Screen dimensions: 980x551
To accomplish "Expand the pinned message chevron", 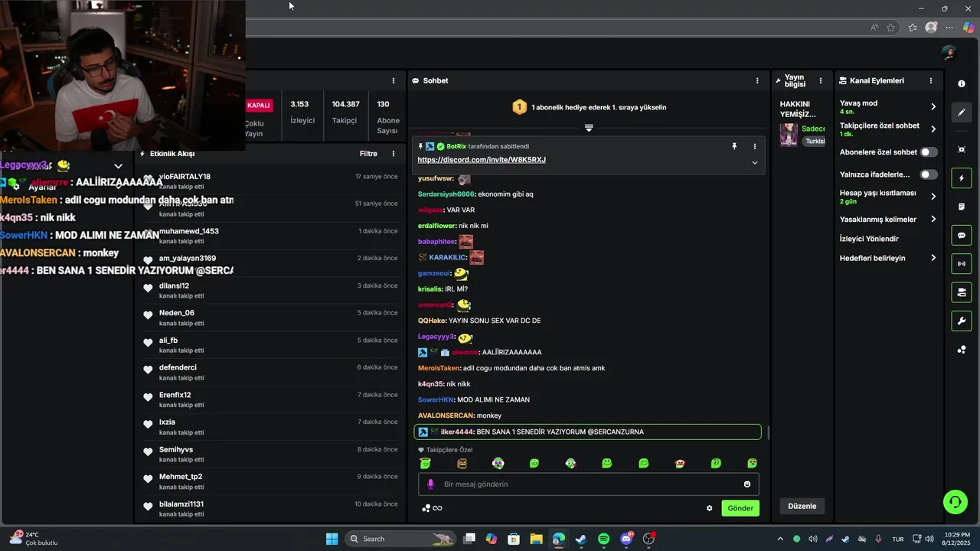I will point(754,162).
